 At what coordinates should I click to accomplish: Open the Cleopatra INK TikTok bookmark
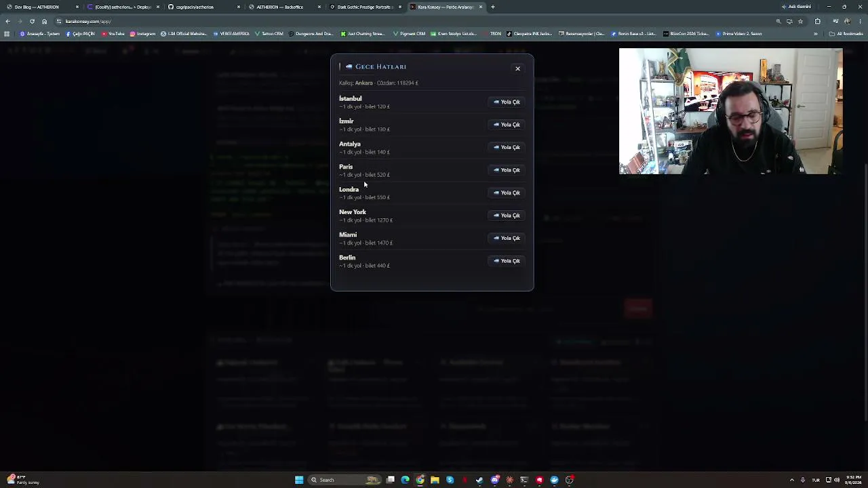529,33
